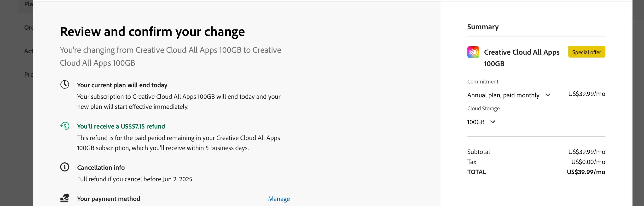Click the Summary heading
The height and width of the screenshot is (206, 644).
pyautogui.click(x=483, y=27)
